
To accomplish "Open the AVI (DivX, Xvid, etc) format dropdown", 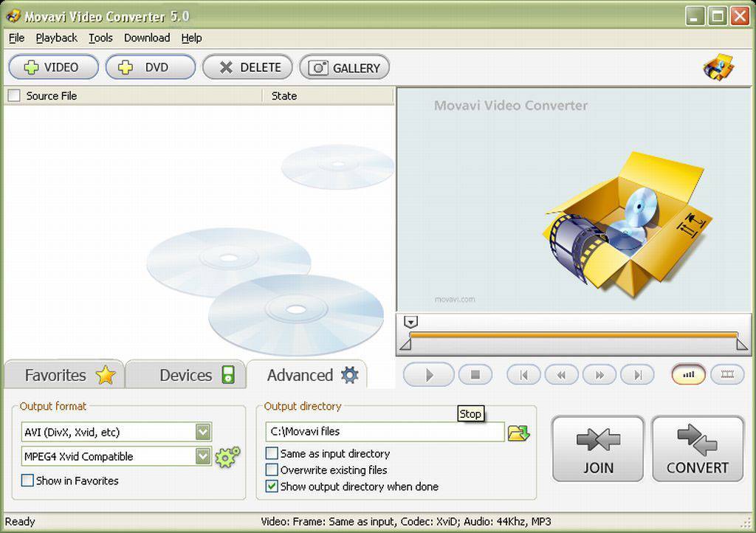I will click(x=203, y=432).
